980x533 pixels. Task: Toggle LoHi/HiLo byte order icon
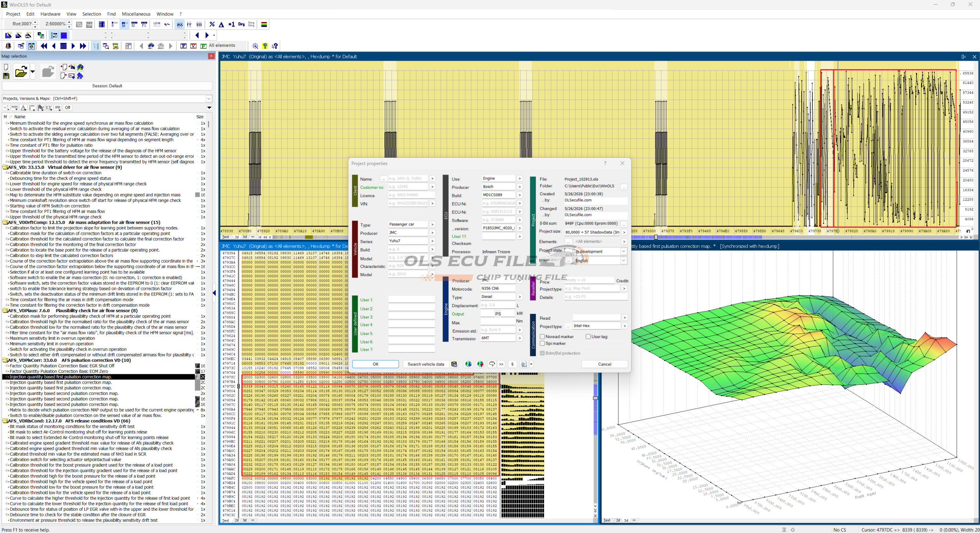(x=157, y=24)
